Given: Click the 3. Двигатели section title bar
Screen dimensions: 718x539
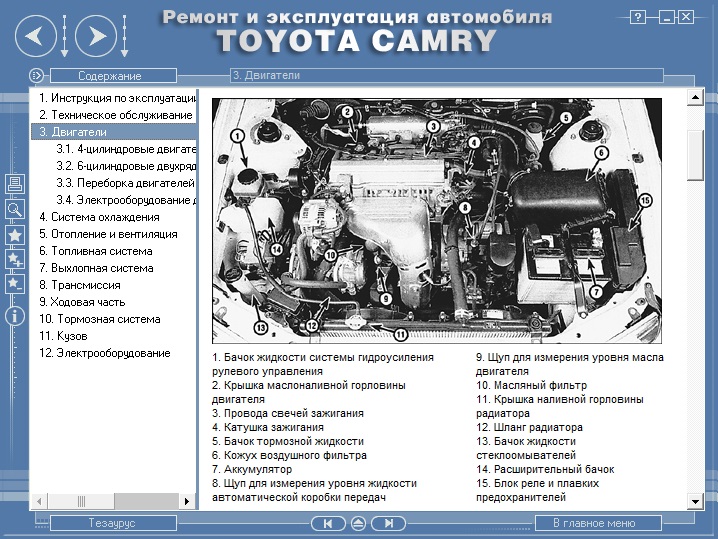Looking at the screenshot, I should [x=446, y=76].
